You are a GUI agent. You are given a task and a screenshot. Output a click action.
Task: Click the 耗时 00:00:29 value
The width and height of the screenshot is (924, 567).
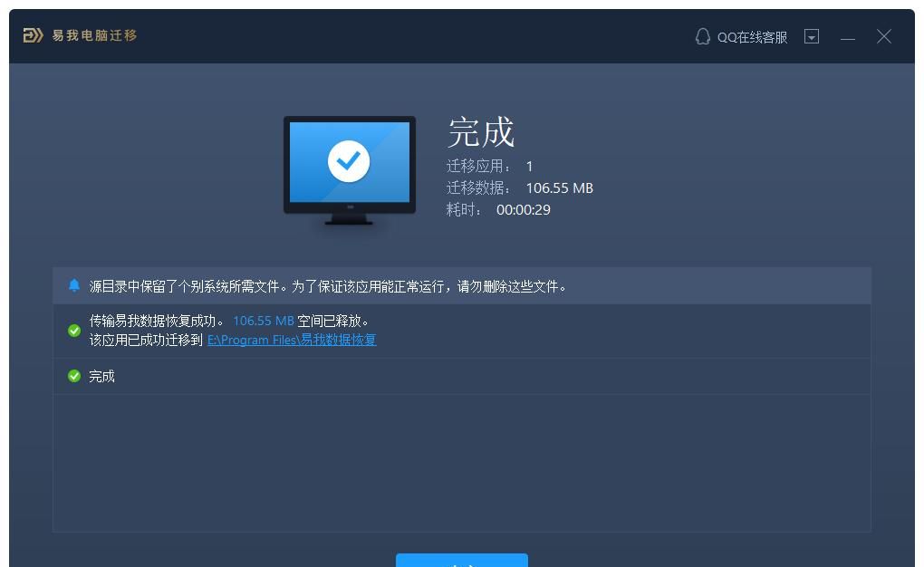pyautogui.click(x=524, y=210)
